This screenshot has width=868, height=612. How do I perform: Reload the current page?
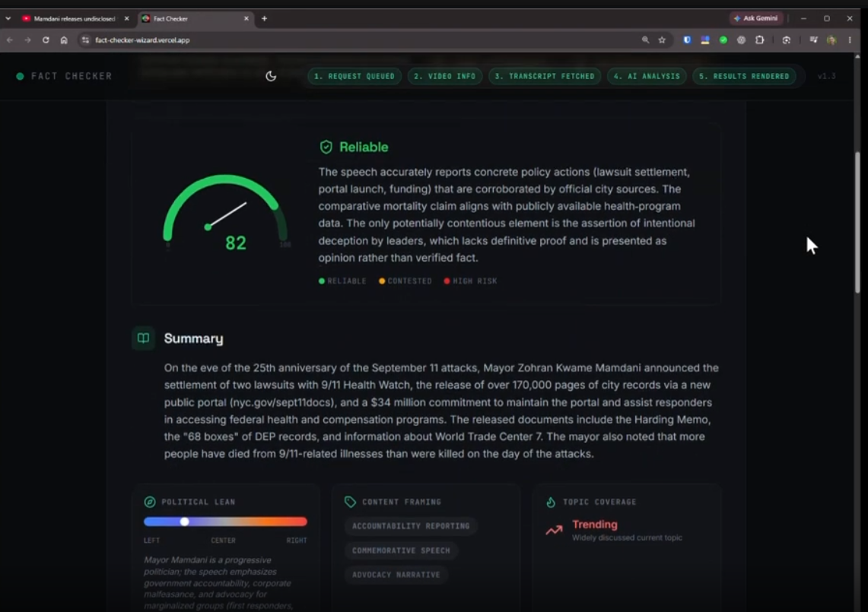46,40
